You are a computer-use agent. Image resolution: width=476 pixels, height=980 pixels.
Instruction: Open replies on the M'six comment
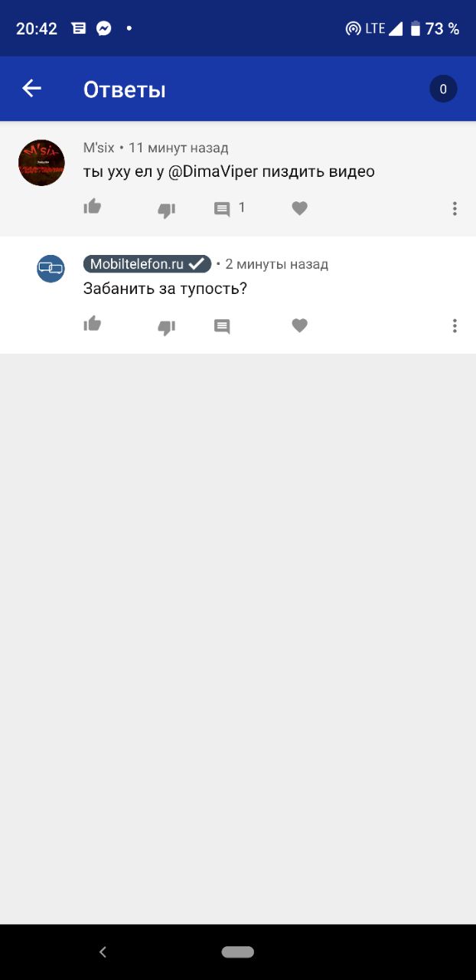230,208
